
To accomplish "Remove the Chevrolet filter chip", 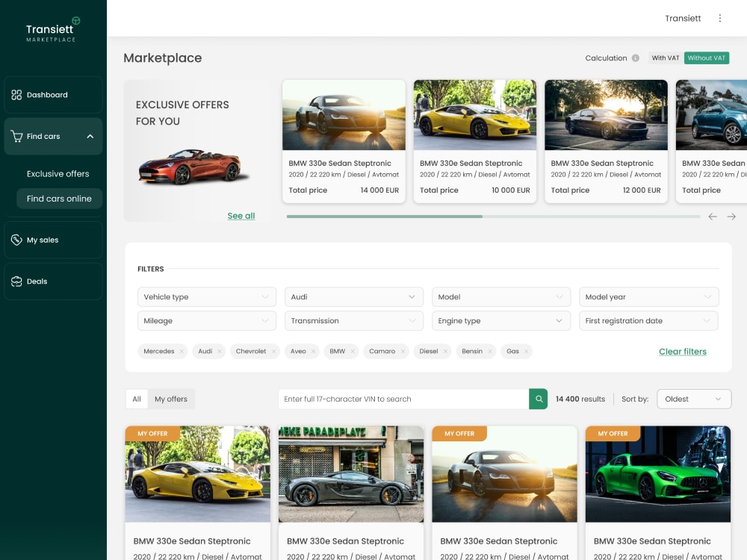I will (x=273, y=352).
